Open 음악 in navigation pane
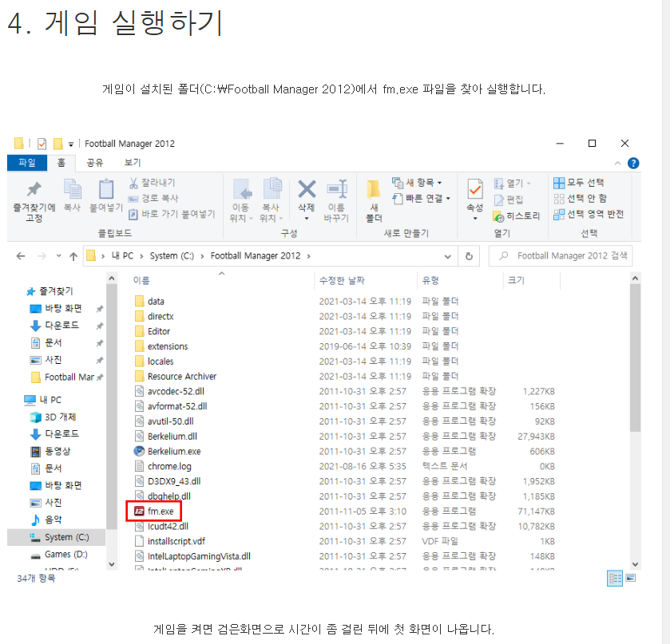Image resolution: width=670 pixels, height=644 pixels. tap(53, 520)
